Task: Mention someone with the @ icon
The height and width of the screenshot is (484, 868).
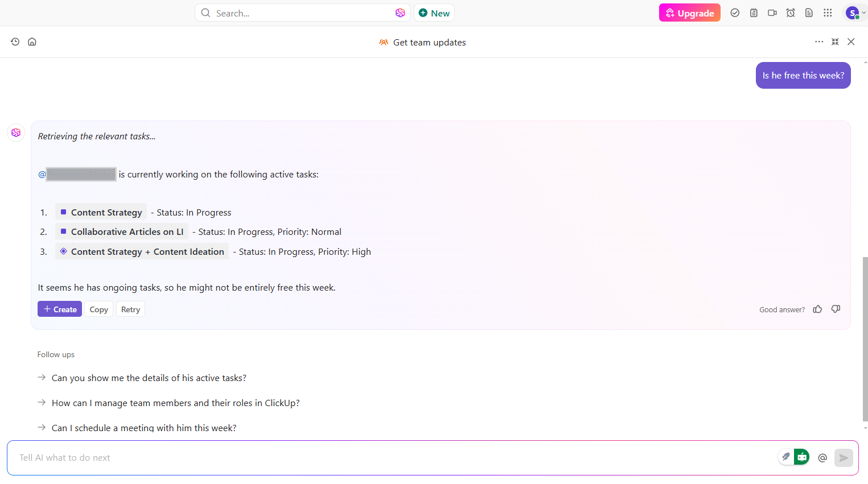Action: tap(822, 457)
